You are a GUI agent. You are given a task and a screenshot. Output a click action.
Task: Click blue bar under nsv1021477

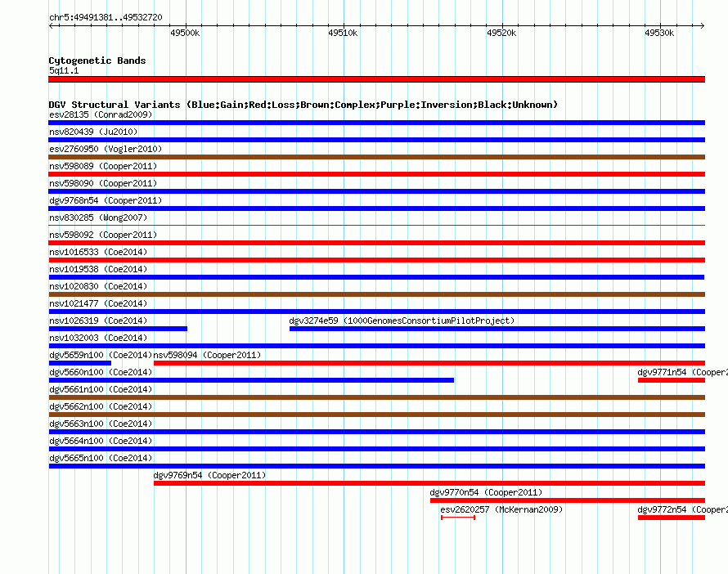pyautogui.click(x=376, y=312)
